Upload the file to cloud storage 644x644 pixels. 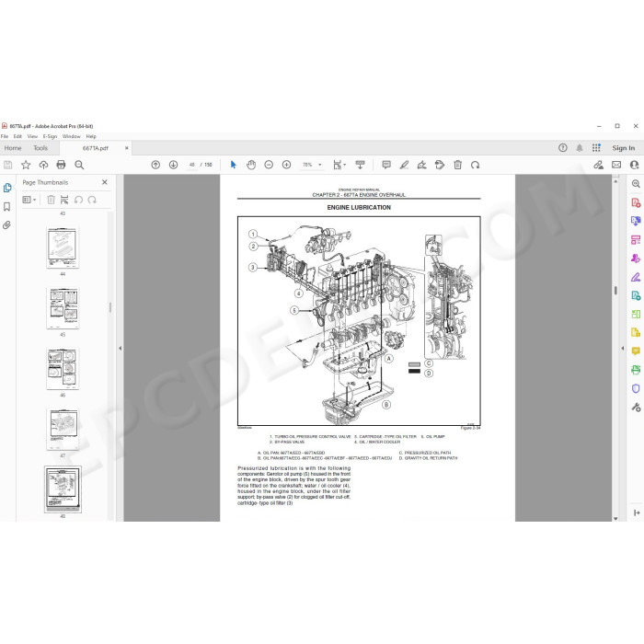tap(43, 165)
